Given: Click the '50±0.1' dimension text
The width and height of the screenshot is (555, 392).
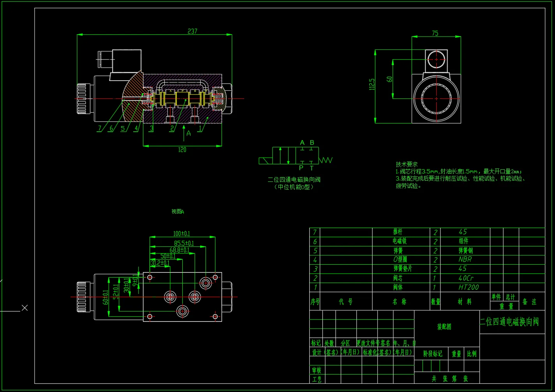Looking at the screenshot, I should [x=168, y=256].
